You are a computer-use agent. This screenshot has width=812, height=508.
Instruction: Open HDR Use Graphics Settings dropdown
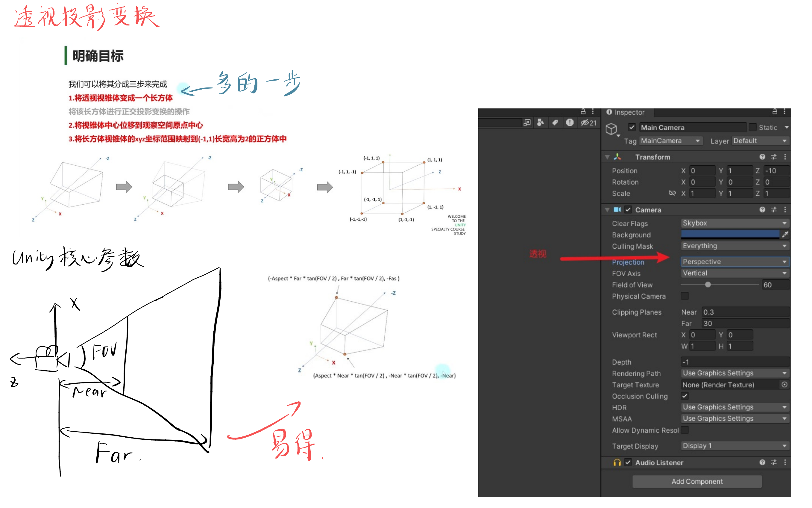pos(735,407)
